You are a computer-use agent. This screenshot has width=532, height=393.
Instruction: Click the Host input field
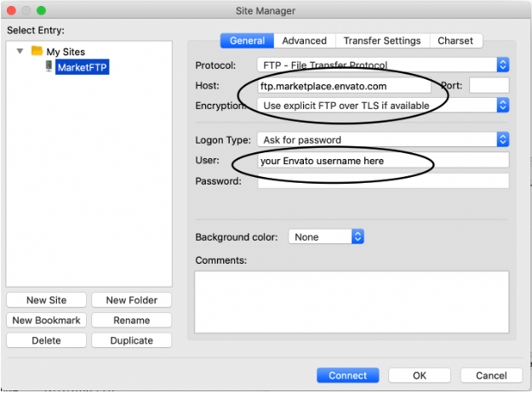[x=345, y=85]
